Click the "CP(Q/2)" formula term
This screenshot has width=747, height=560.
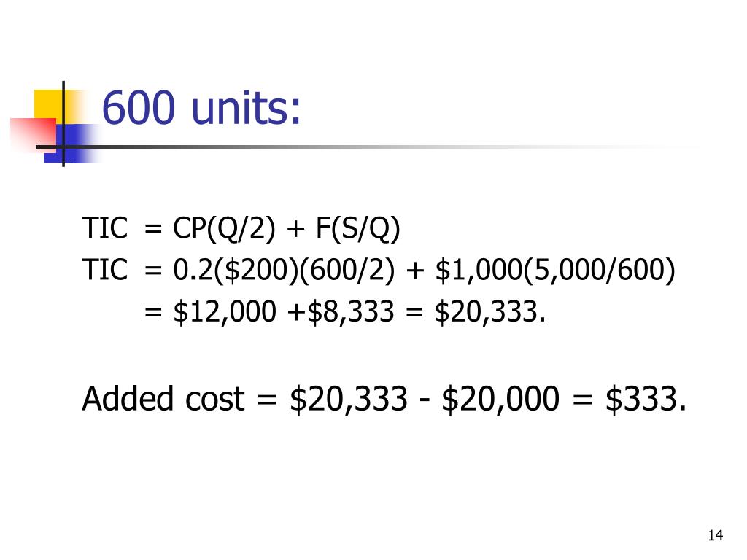pos(224,228)
